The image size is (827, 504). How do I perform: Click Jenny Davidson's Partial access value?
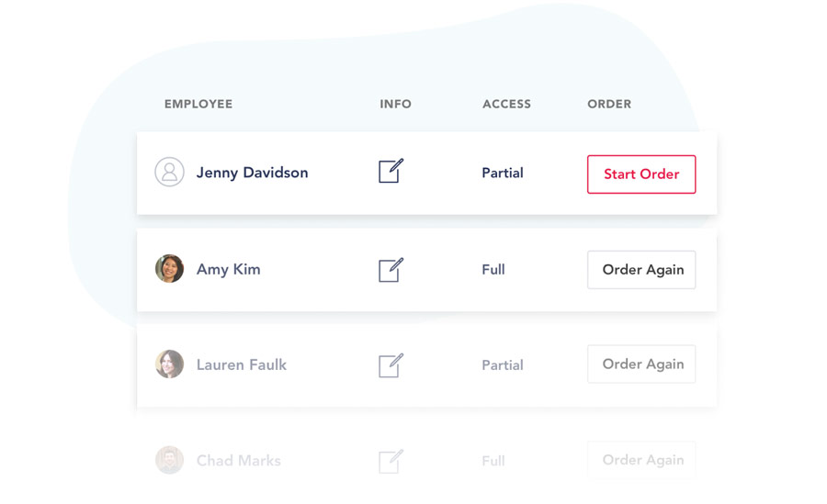point(503,173)
